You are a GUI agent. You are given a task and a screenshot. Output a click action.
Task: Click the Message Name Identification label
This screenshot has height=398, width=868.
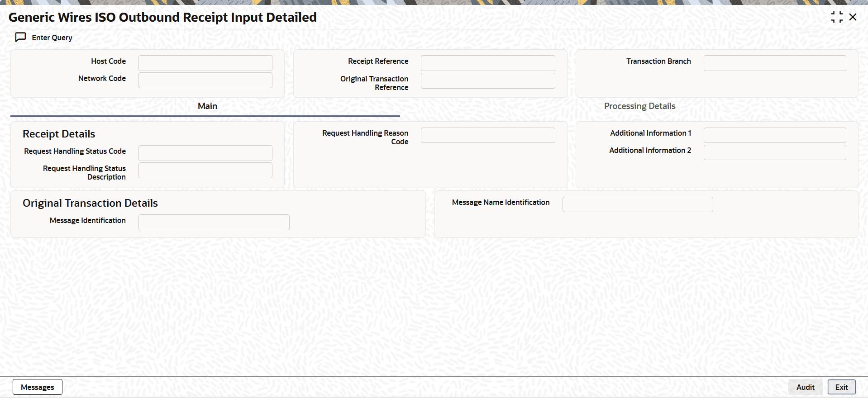pos(501,202)
